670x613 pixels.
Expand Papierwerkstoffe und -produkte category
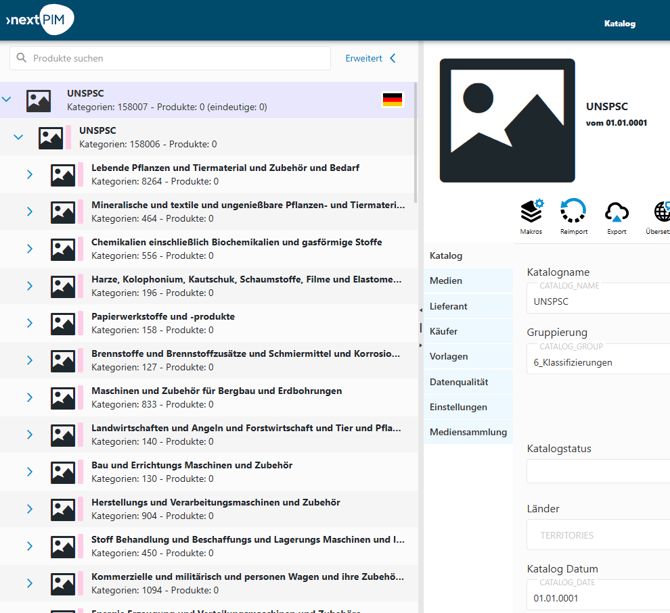point(29,323)
